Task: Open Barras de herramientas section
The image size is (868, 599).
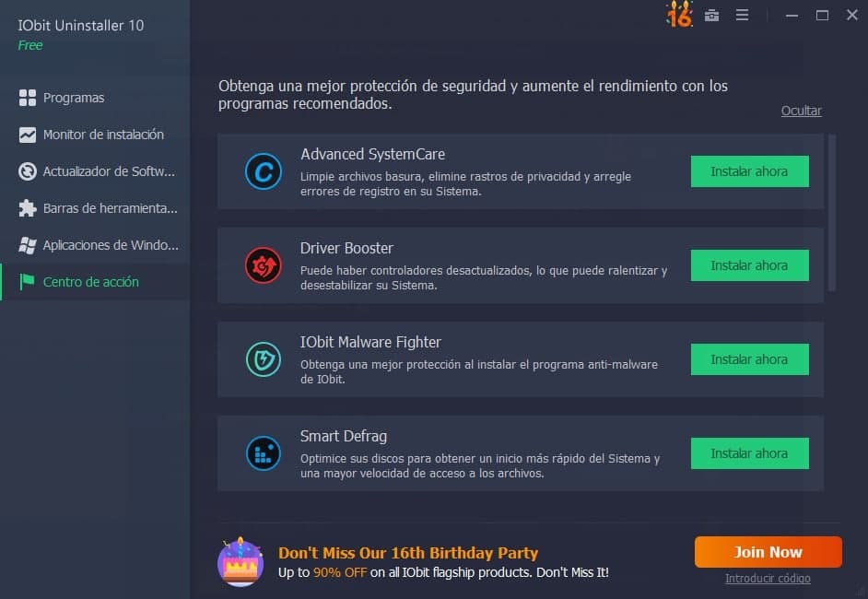Action: point(95,208)
